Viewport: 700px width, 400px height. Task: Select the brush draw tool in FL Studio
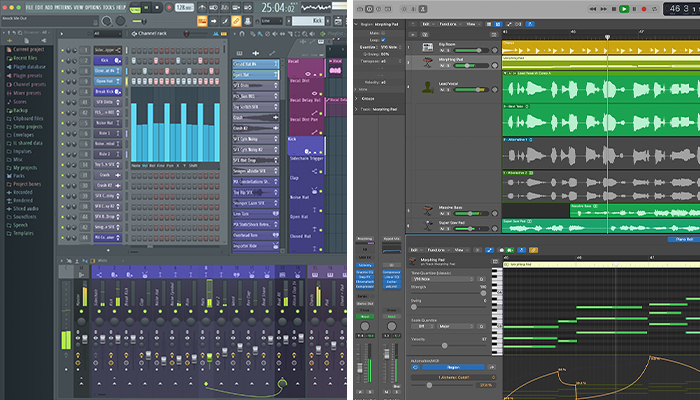(x=225, y=21)
